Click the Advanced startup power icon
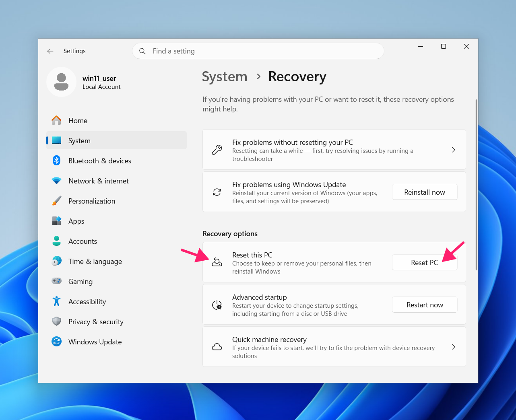 point(217,305)
